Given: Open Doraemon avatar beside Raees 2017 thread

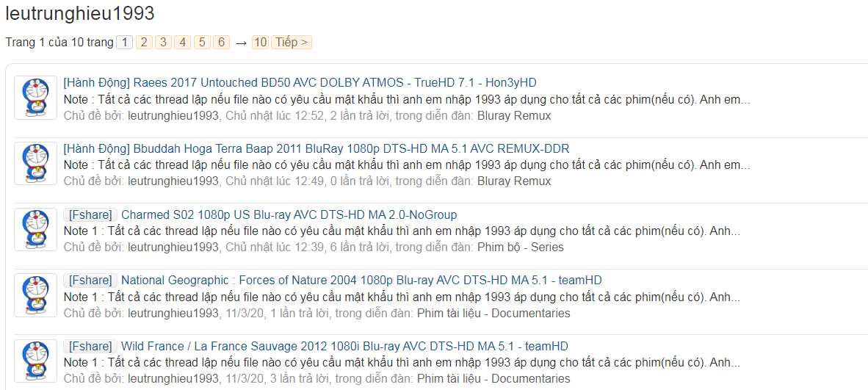Looking at the screenshot, I should 35,98.
